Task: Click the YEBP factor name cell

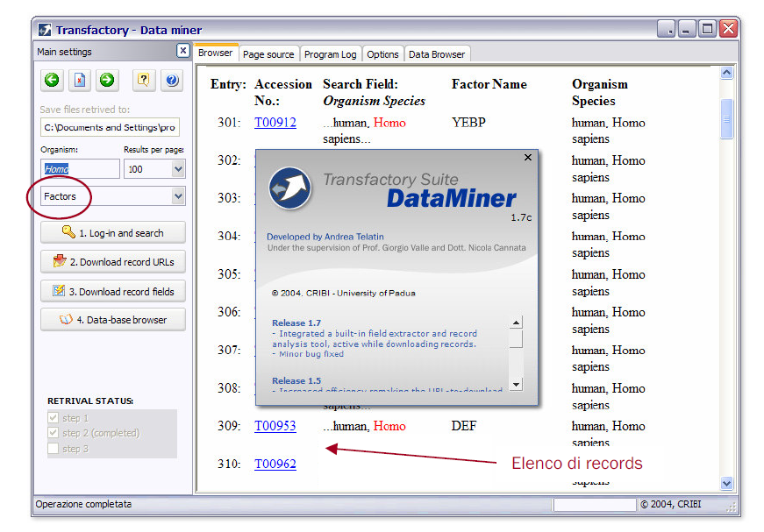Action: pyautogui.click(x=468, y=123)
